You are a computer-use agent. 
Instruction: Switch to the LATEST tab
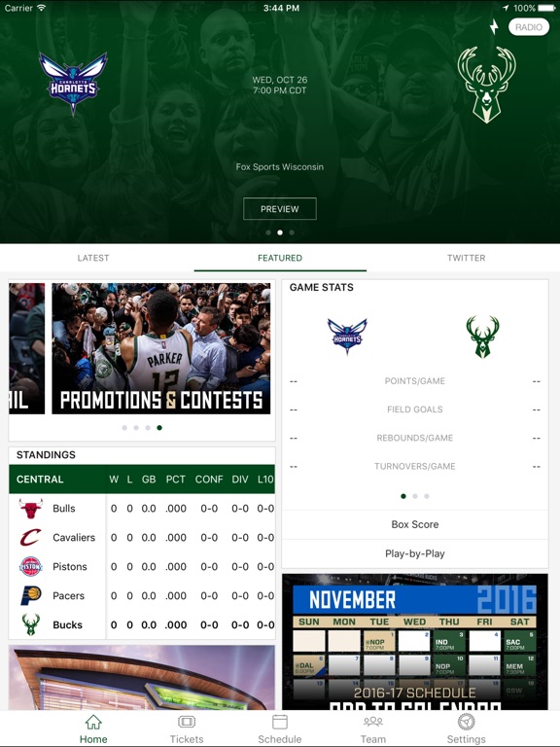pyautogui.click(x=93, y=258)
